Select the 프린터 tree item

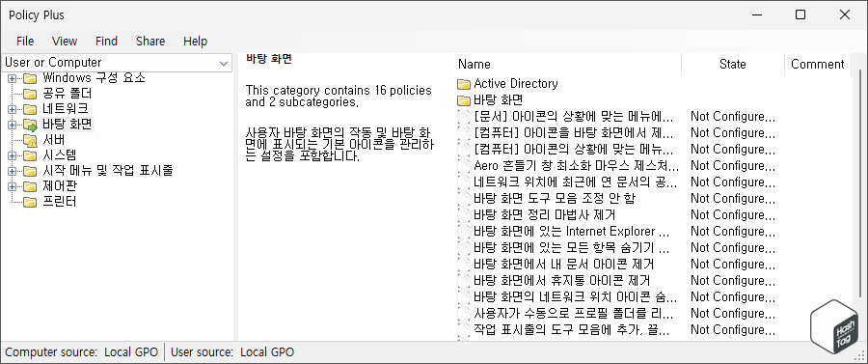click(60, 202)
